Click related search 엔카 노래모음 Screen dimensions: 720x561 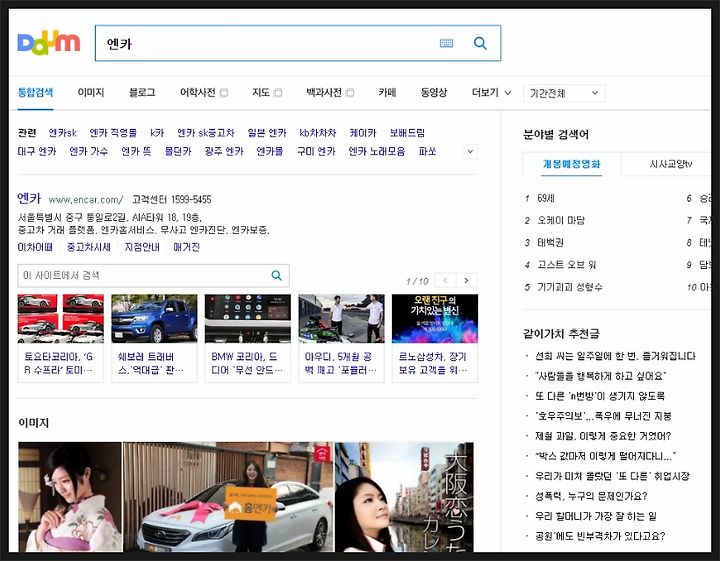pos(377,151)
